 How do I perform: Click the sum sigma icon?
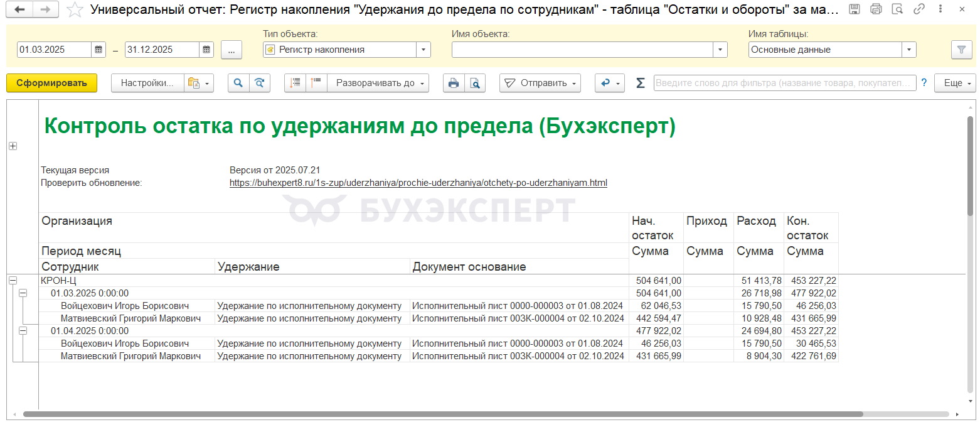pyautogui.click(x=640, y=83)
